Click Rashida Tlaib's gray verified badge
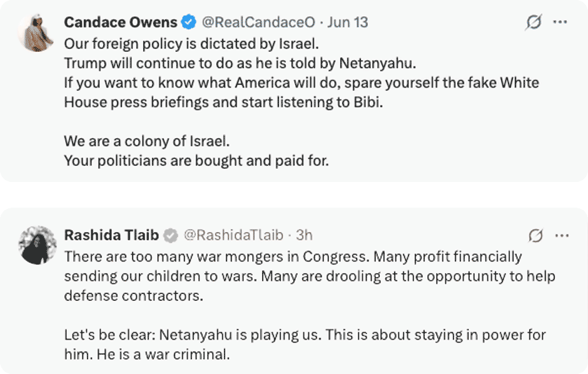 coord(170,236)
